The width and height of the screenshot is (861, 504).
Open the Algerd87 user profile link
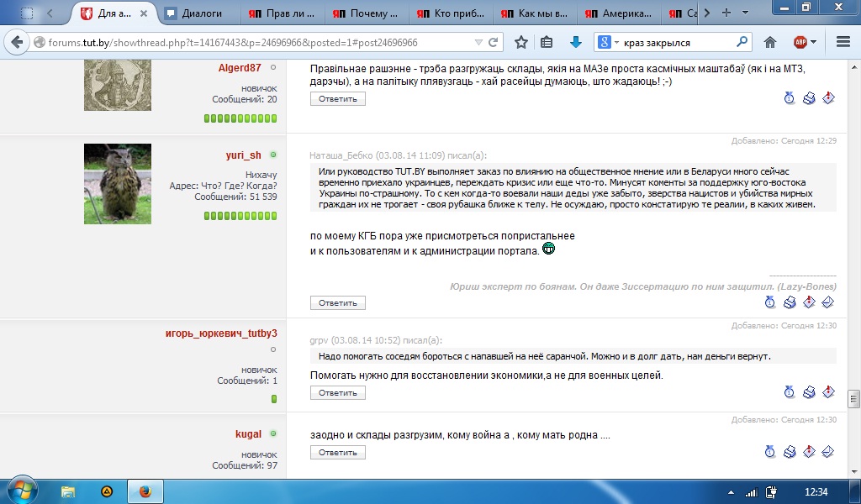[240, 67]
